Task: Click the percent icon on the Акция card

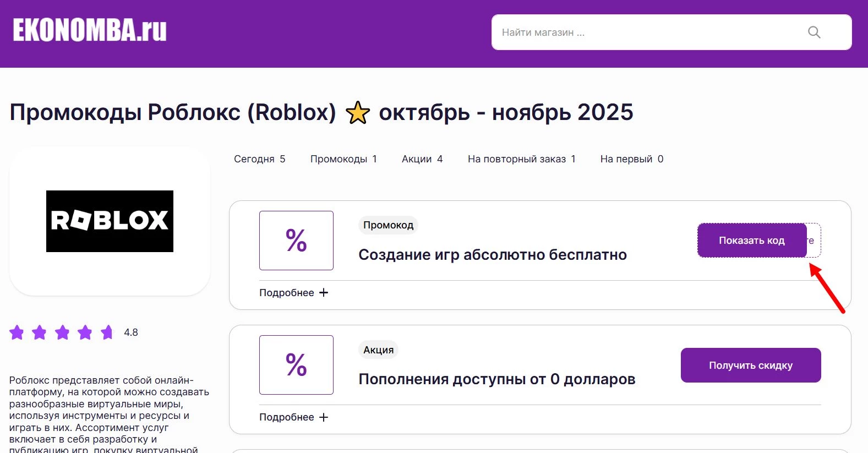Action: point(296,364)
